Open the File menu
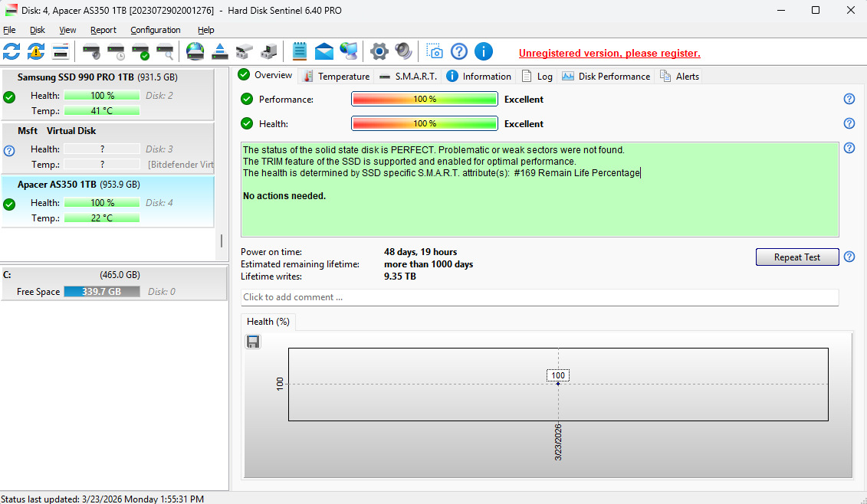The height and width of the screenshot is (504, 867). 9,30
